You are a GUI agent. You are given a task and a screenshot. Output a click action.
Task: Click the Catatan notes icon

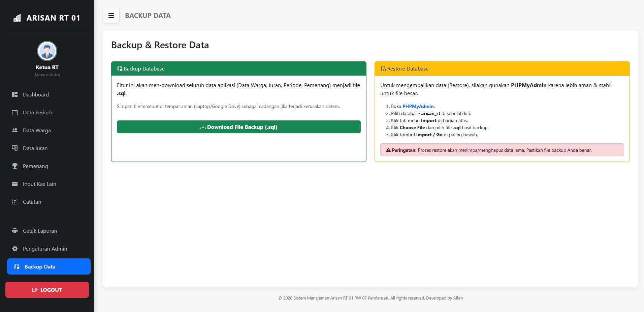tap(15, 202)
